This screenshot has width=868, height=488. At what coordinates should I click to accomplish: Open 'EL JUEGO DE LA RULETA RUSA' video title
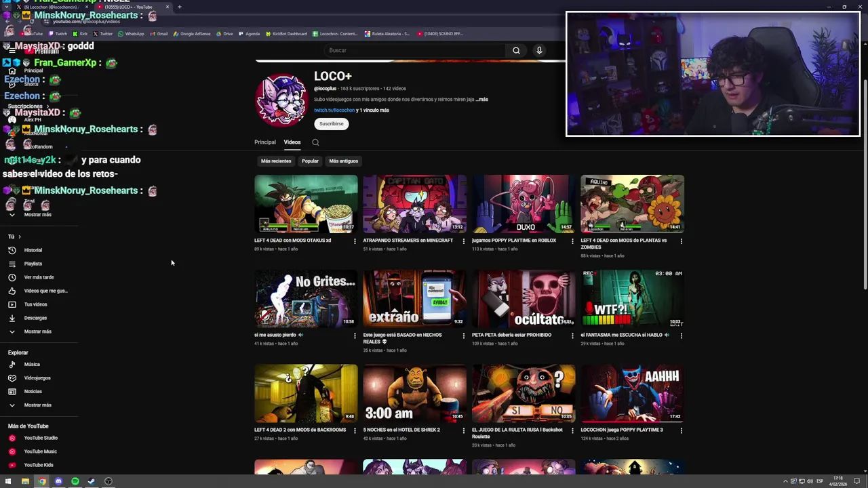click(517, 433)
